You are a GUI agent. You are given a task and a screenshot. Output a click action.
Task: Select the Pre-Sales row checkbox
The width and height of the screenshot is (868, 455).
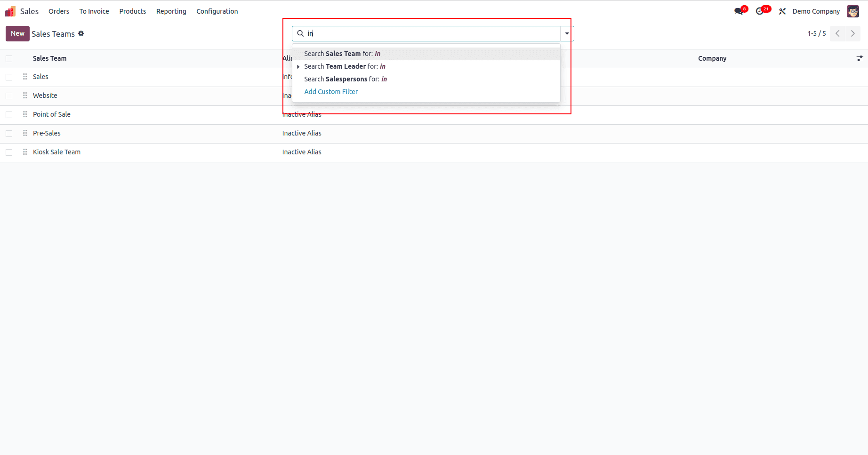click(9, 134)
